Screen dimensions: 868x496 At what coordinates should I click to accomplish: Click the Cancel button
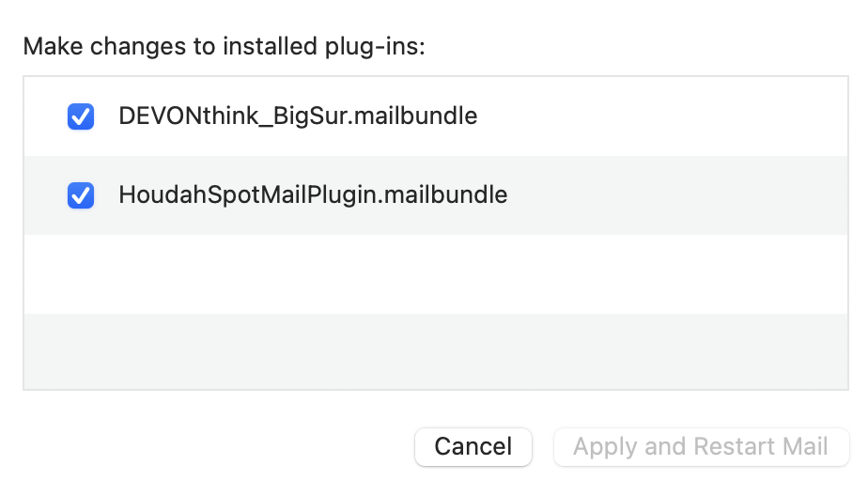click(x=473, y=446)
